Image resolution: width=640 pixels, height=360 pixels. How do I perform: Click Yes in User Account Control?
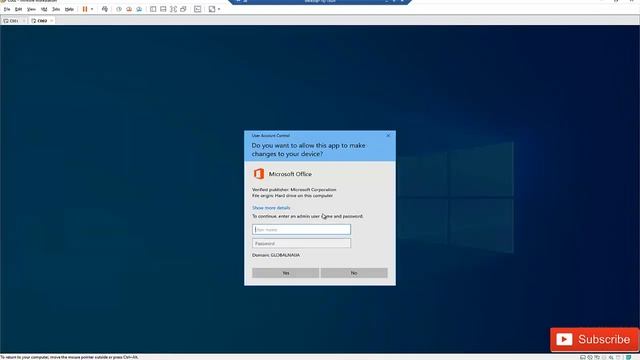[x=286, y=273]
